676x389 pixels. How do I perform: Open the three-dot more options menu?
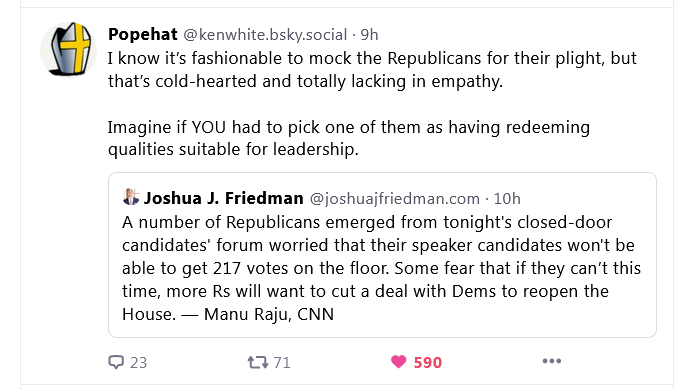point(552,361)
